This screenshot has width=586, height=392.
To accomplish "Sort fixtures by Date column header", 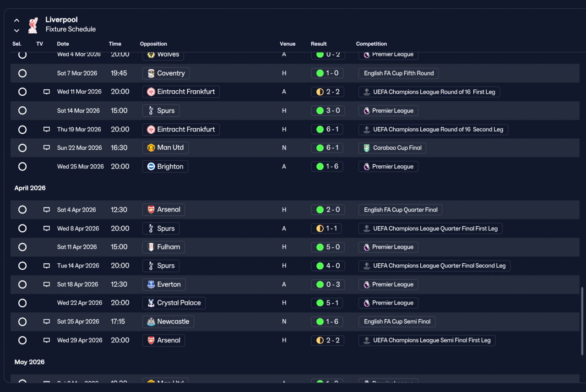I will point(63,44).
